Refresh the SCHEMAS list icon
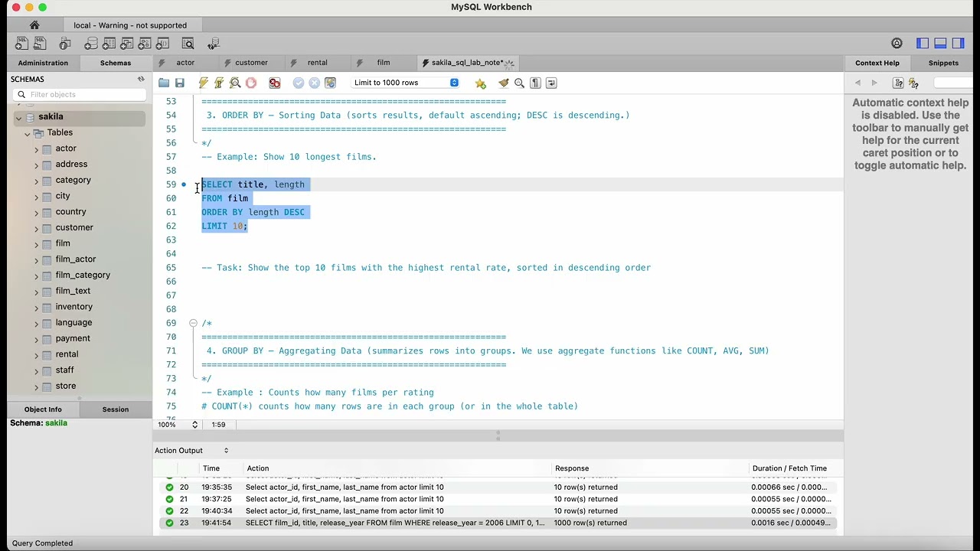Viewport: 980px width, 551px height. [141, 79]
